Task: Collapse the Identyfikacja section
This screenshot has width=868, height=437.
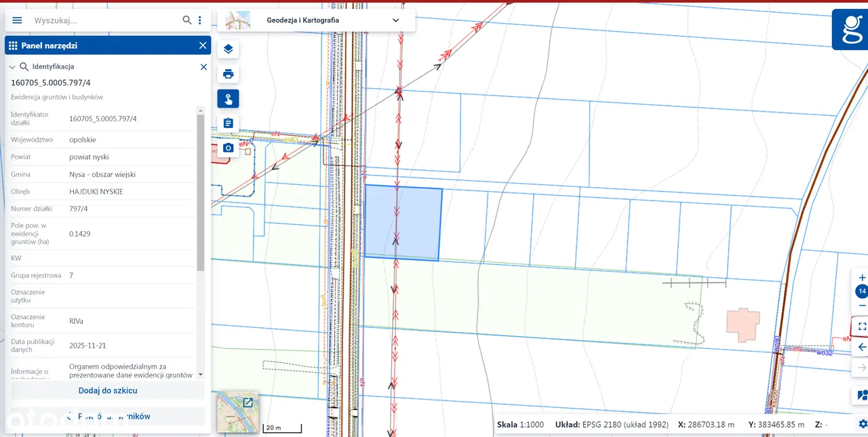Action: click(12, 67)
